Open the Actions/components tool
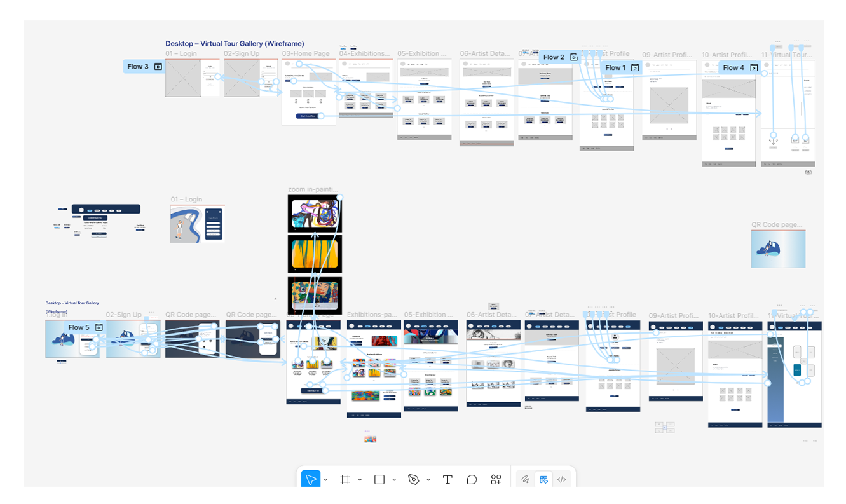 tap(496, 480)
